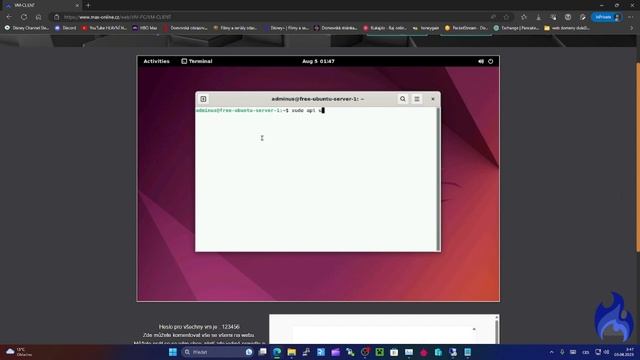Click the browser page vertical scrollbar
Viewport: 640px width, 360px height.
[x=638, y=157]
